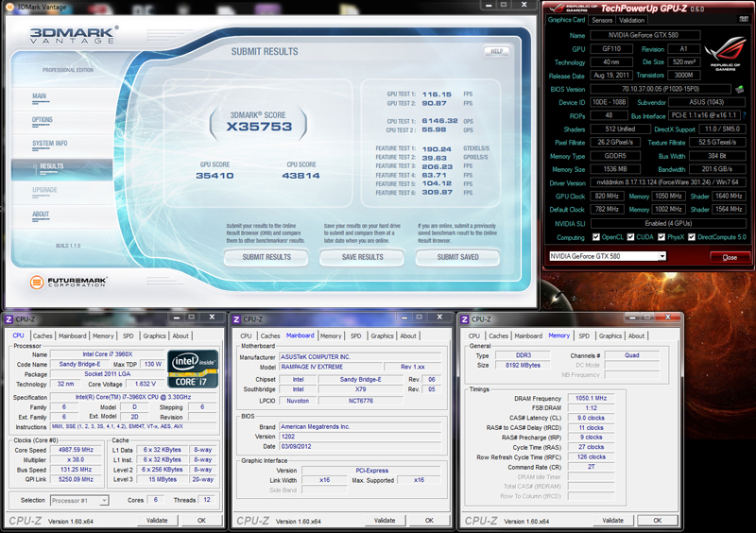
Task: Click the Z icon of the CPU-Z CPU window
Action: coord(9,319)
